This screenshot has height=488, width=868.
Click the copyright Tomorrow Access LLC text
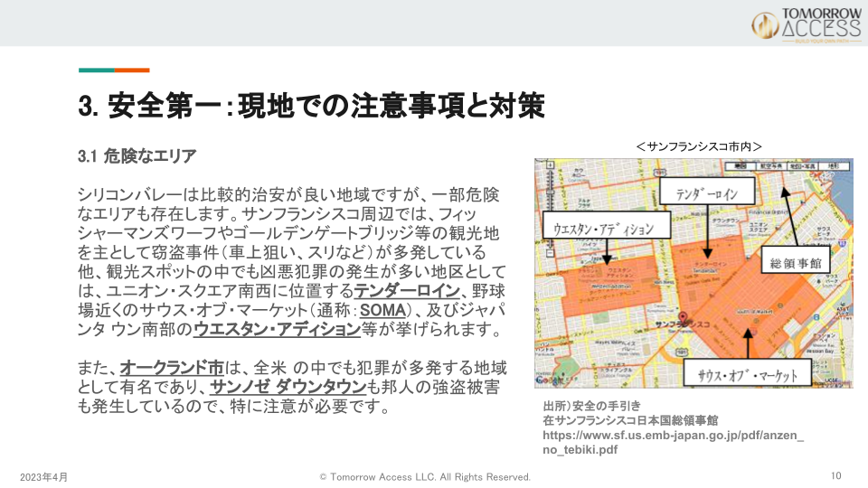[425, 477]
